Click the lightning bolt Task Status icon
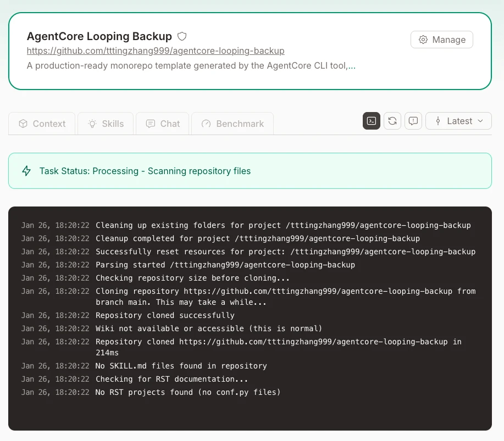Image resolution: width=504 pixels, height=441 pixels. 26,171
